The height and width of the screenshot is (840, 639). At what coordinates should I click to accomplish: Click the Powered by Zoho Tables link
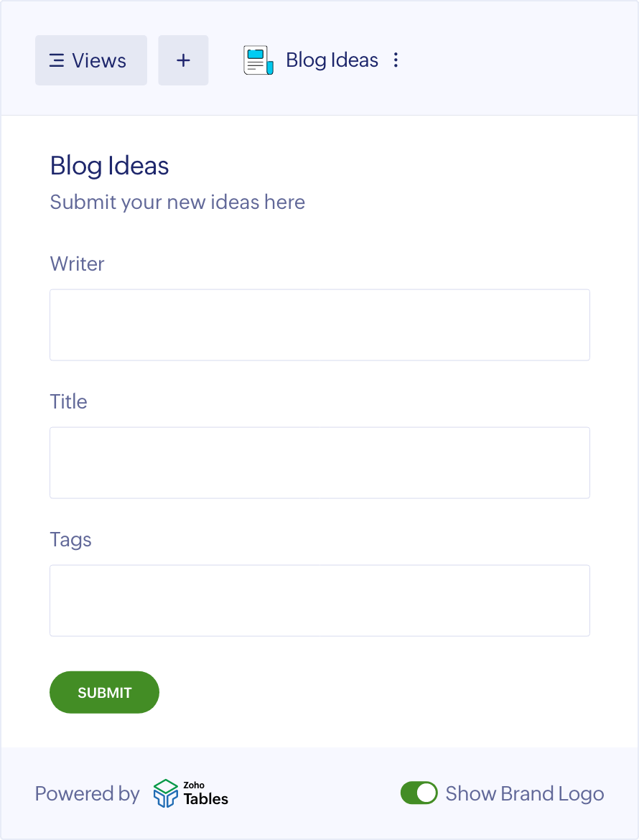pos(131,793)
